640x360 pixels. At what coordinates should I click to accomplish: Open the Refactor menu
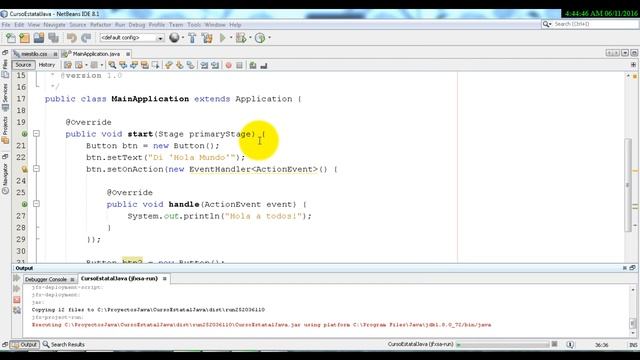[x=100, y=25]
